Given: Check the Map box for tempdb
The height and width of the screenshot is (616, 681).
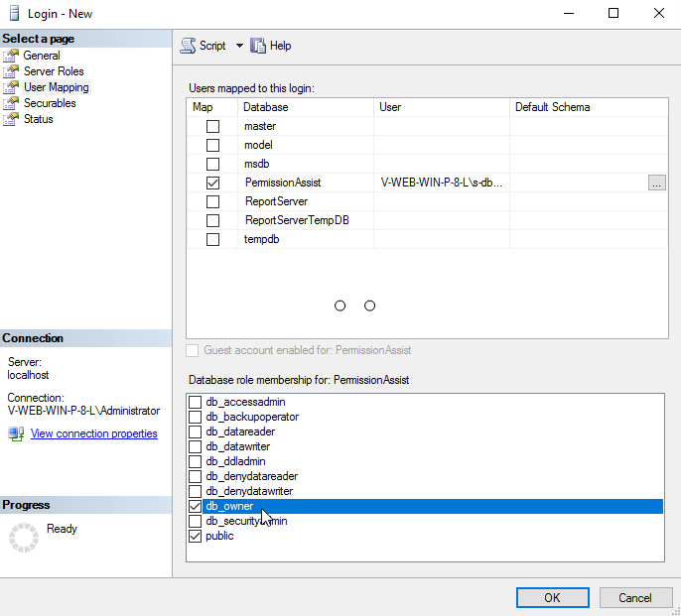Looking at the screenshot, I should click(212, 240).
